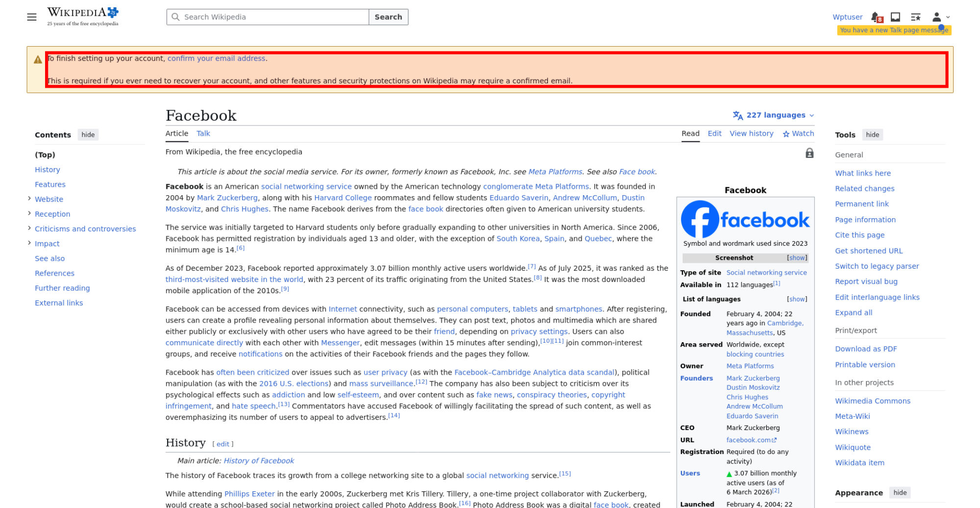This screenshot has height=508, width=980.
Task: Open the View history tab
Action: click(751, 133)
